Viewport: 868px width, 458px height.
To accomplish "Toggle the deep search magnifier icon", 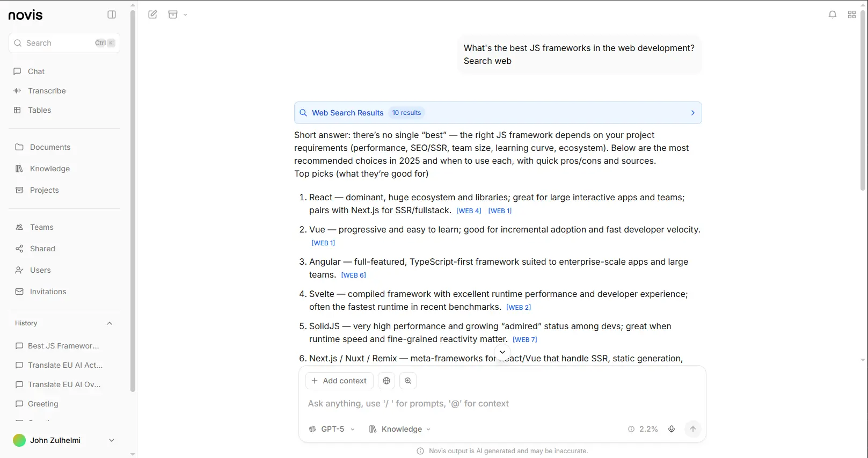I will point(408,381).
